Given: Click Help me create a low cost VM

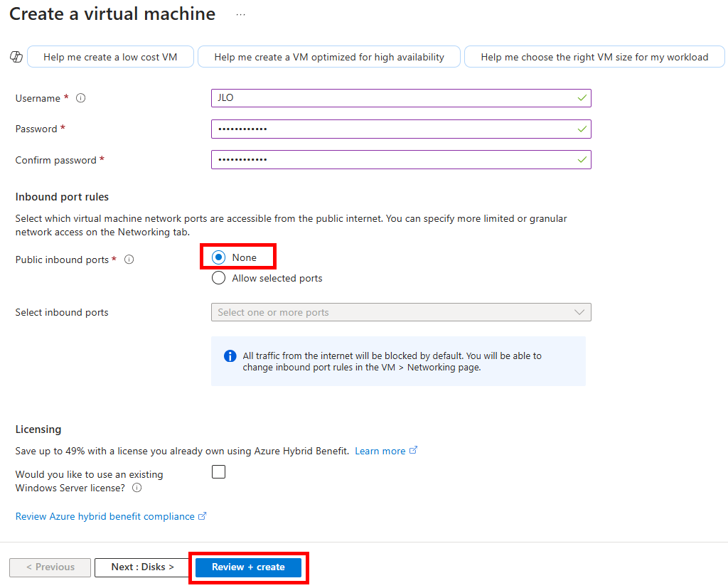Looking at the screenshot, I should (110, 57).
